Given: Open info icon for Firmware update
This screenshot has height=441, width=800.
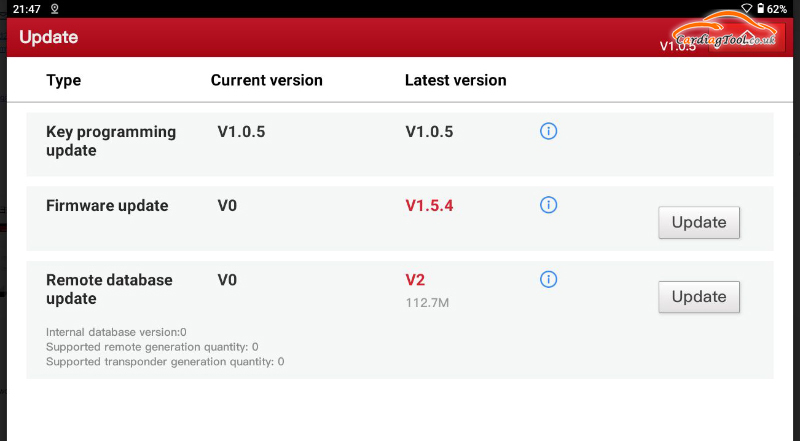Looking at the screenshot, I should 548,205.
